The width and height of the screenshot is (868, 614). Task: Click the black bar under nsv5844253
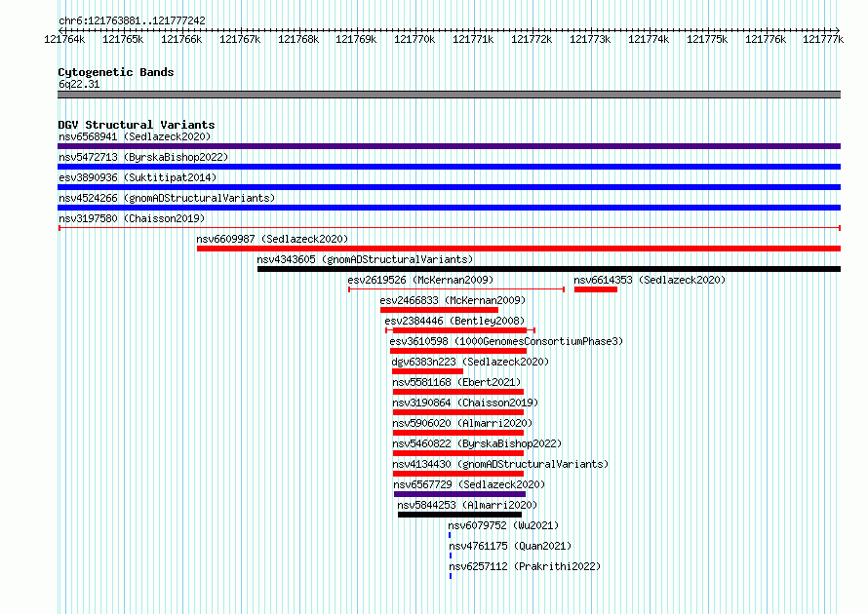[x=460, y=515]
